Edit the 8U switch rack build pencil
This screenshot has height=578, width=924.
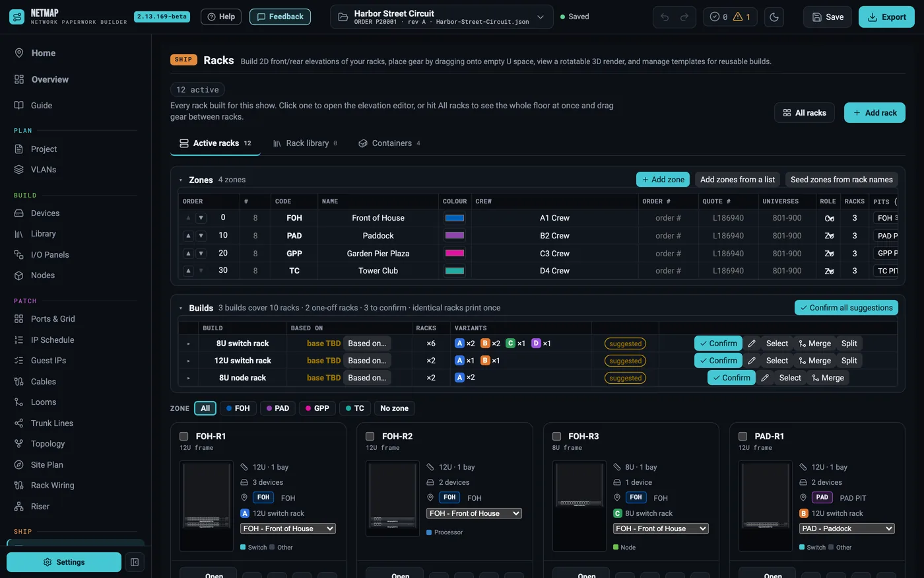(752, 343)
